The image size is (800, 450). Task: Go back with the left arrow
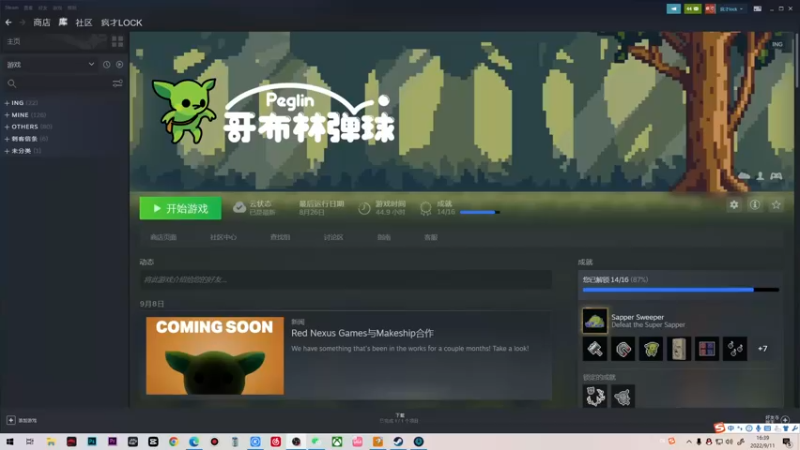[8, 22]
